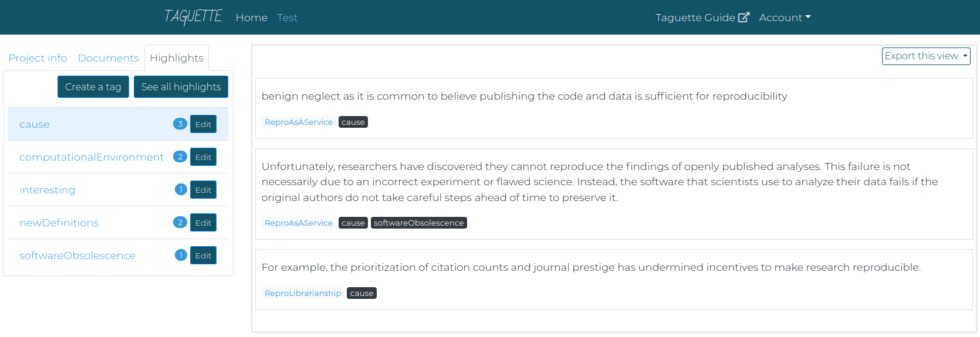The width and height of the screenshot is (980, 337).
Task: Open the Export this view dropdown
Action: tap(926, 56)
